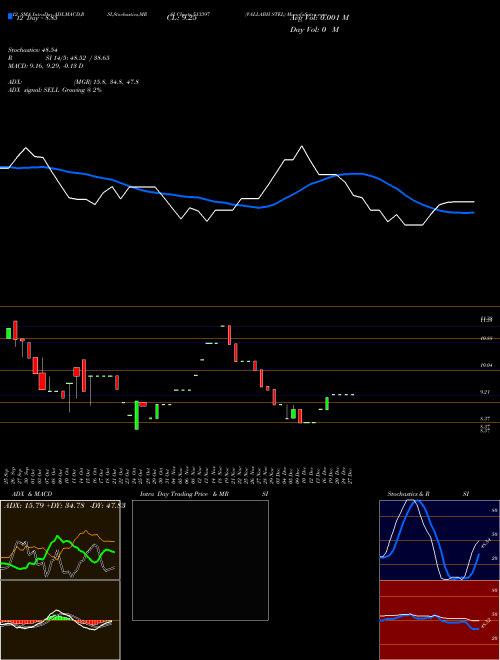Open the blue Stochastics chart panel

tap(439, 540)
